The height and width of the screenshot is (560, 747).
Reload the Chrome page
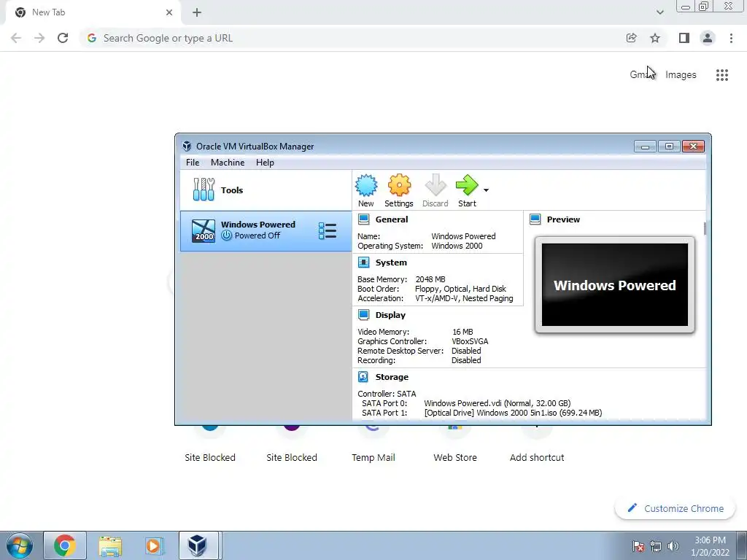(x=63, y=38)
